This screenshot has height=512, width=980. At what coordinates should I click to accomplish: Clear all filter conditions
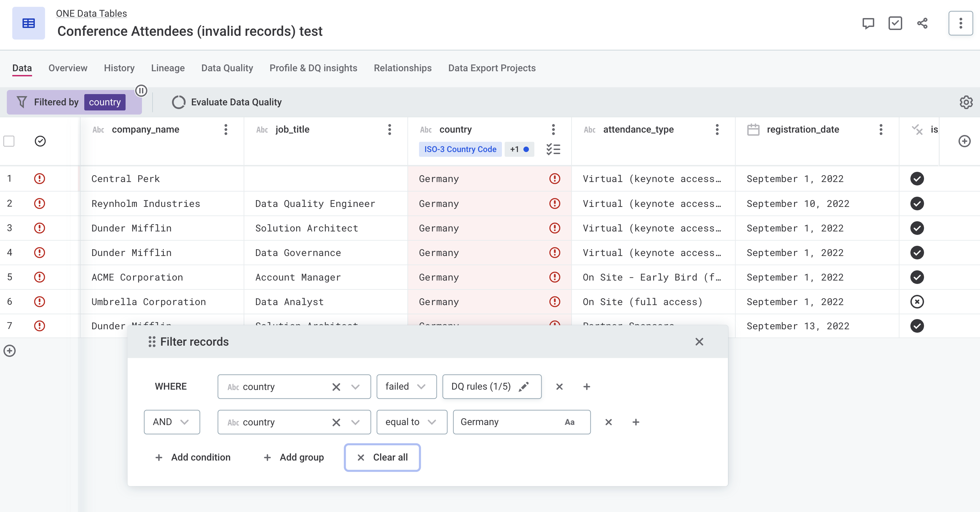(x=382, y=457)
